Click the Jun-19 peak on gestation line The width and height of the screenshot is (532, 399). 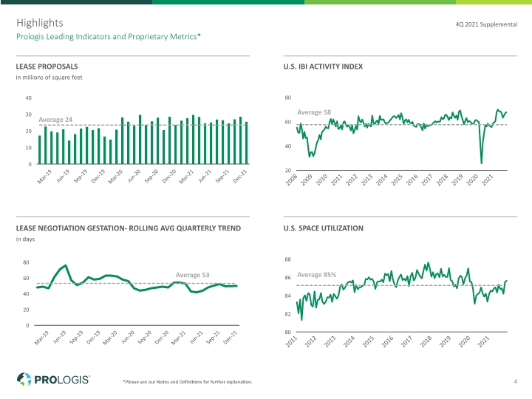66,265
